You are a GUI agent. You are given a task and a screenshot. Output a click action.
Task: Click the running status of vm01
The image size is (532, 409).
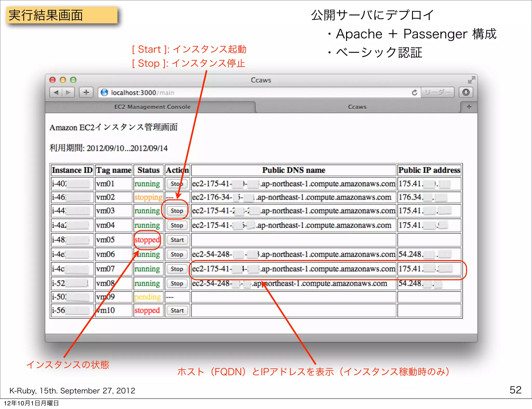(x=147, y=184)
